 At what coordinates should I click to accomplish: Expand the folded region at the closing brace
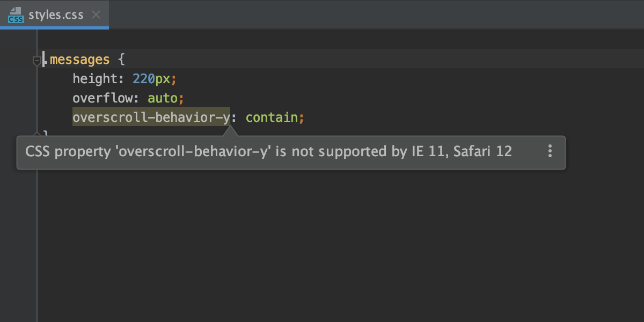coord(38,133)
